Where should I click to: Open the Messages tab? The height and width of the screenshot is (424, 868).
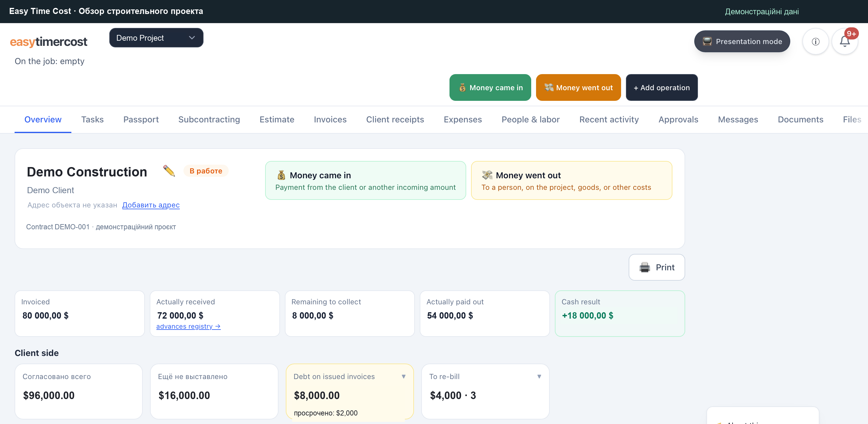point(738,120)
